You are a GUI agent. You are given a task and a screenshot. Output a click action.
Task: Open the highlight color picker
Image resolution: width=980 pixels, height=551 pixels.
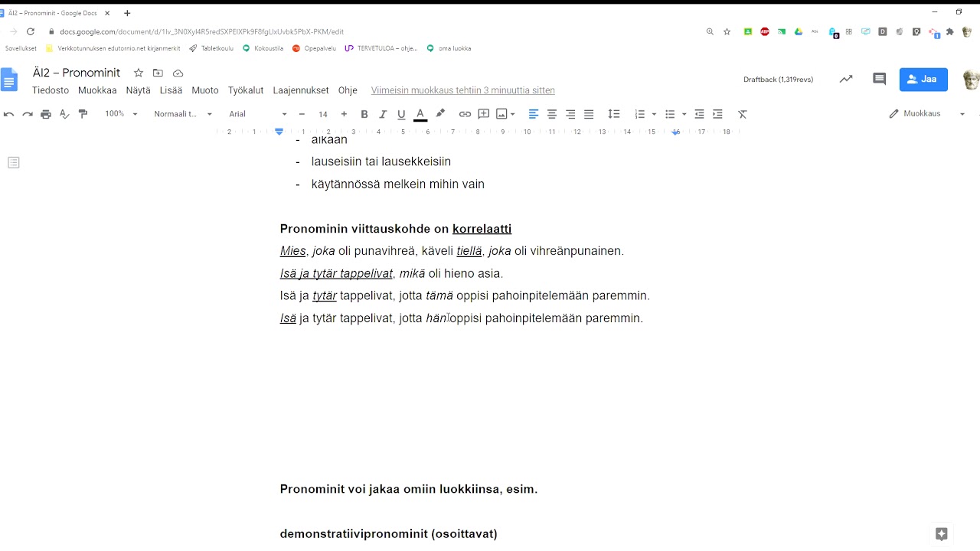[x=440, y=114]
